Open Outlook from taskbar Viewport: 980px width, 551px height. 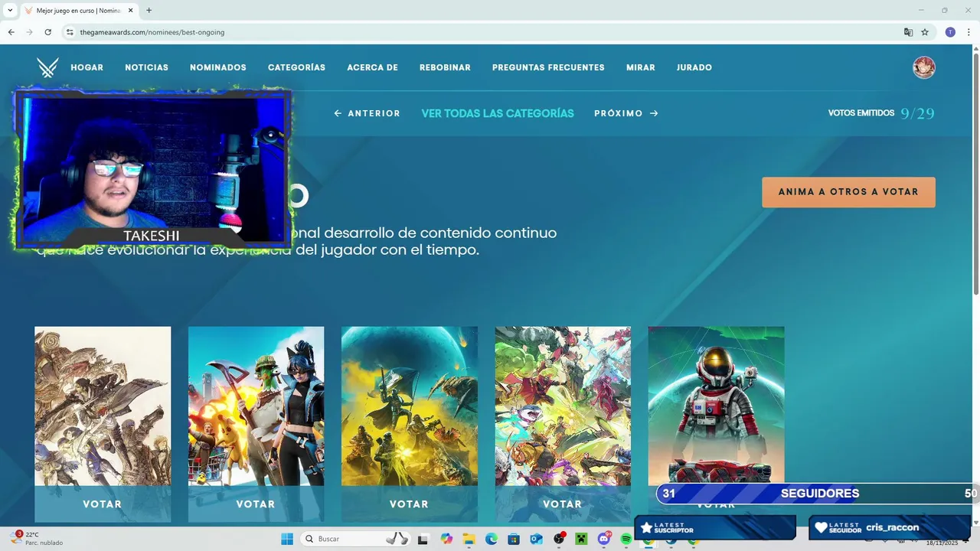click(536, 539)
